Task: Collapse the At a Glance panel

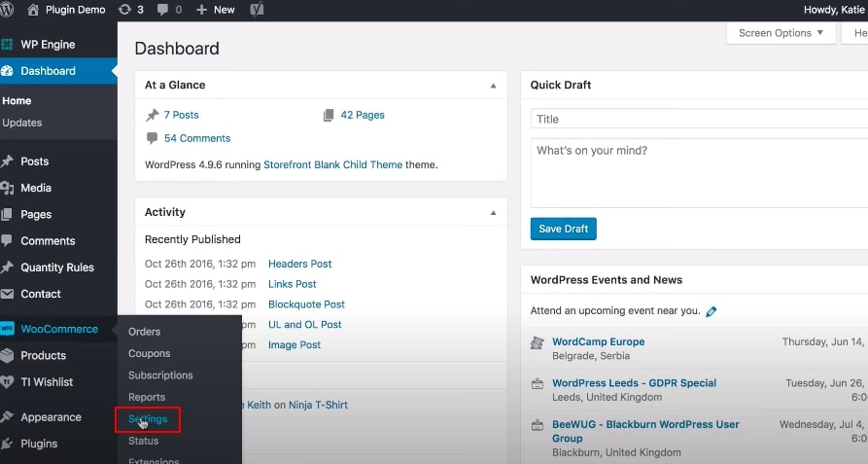Action: click(x=493, y=86)
